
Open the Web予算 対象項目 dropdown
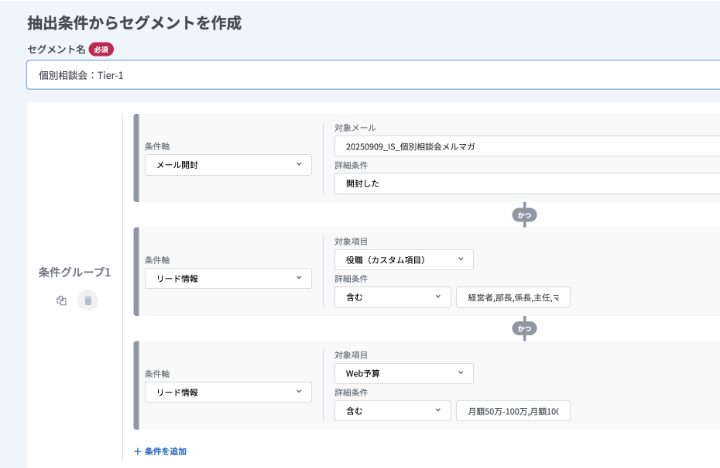(x=403, y=373)
